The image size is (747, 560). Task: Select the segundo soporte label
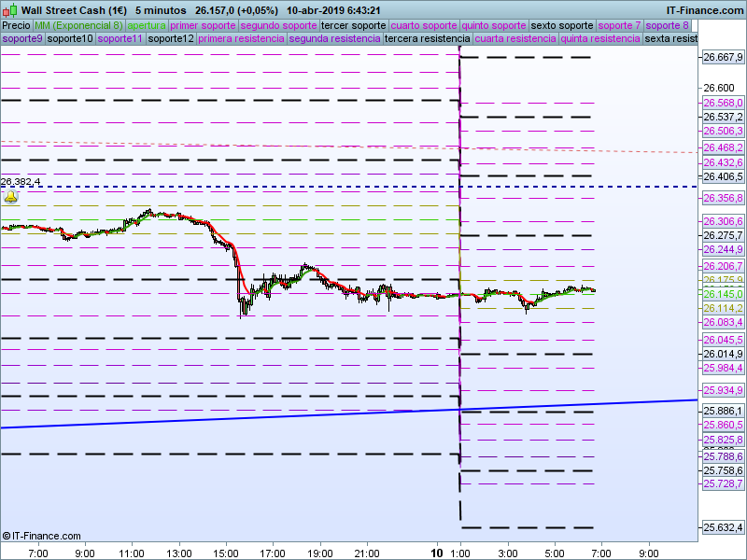tap(278, 25)
